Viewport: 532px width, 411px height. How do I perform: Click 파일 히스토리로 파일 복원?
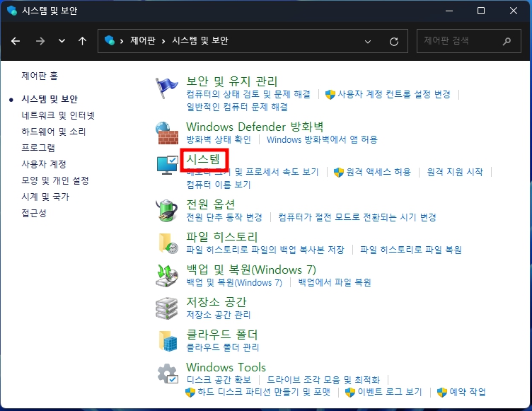pos(411,250)
